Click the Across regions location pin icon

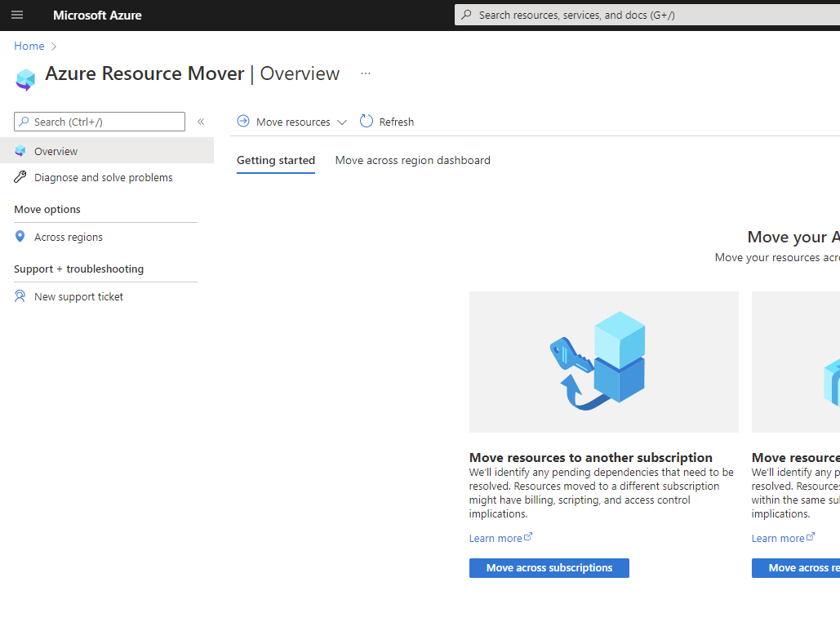click(20, 237)
